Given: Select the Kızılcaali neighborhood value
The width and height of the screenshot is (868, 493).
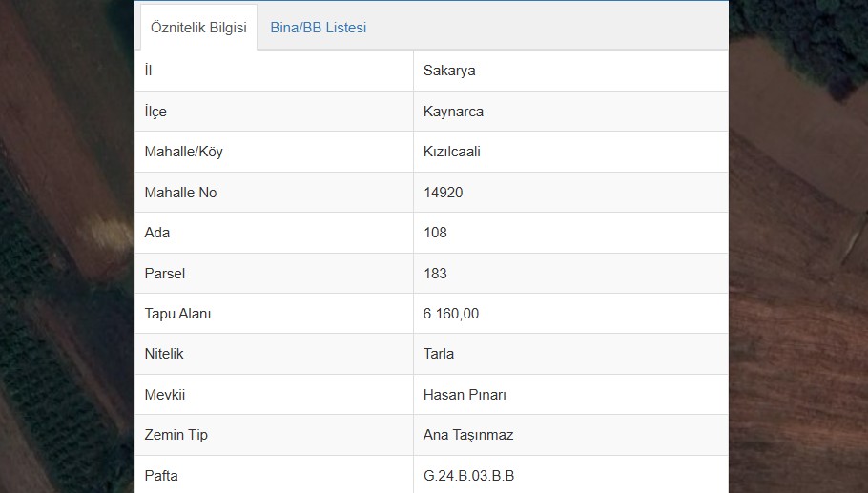Looking at the screenshot, I should point(451,152).
